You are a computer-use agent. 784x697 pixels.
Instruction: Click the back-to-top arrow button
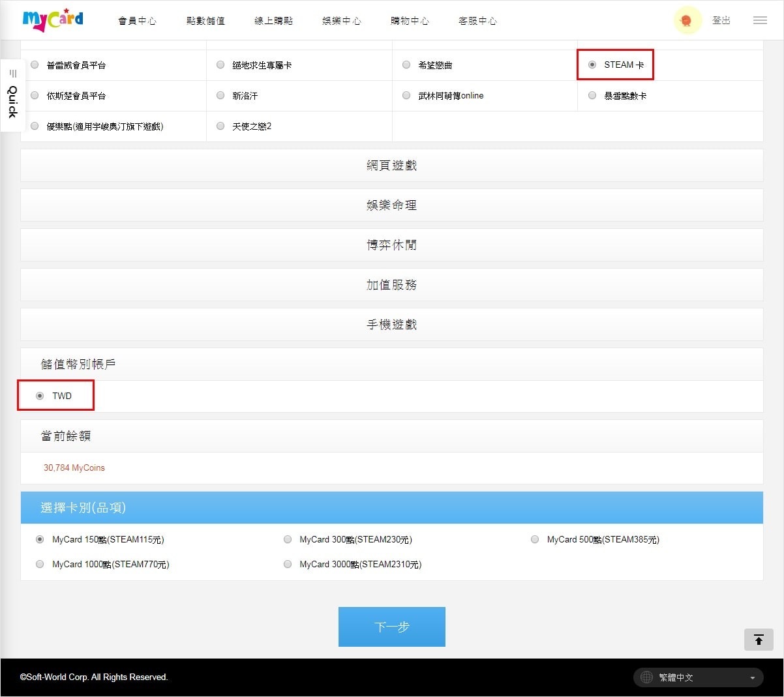pyautogui.click(x=759, y=640)
